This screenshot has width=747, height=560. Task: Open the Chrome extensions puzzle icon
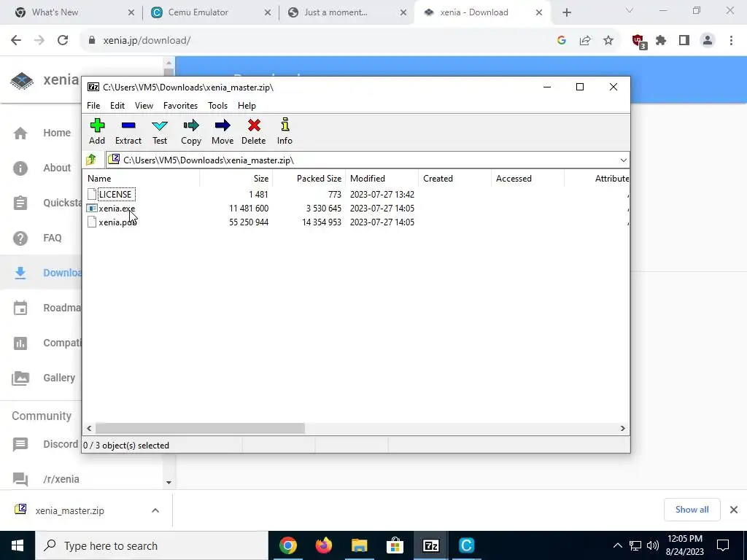pyautogui.click(x=661, y=41)
